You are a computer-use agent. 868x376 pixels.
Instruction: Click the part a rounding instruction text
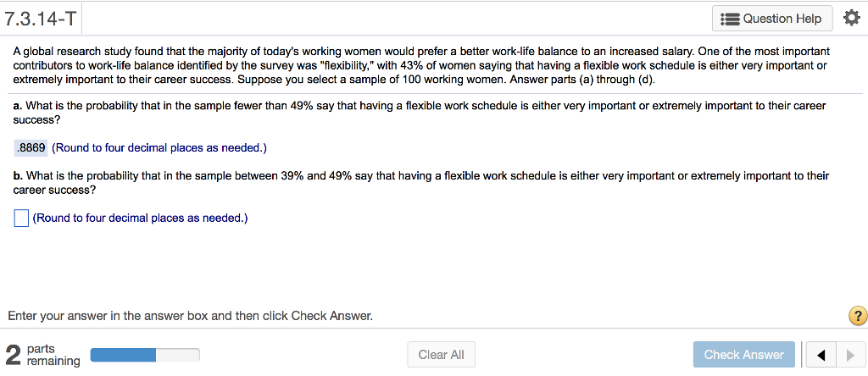click(x=159, y=148)
